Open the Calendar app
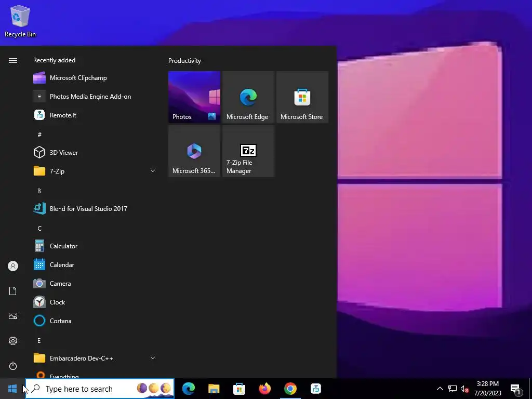This screenshot has height=399, width=532. [x=95, y=264]
